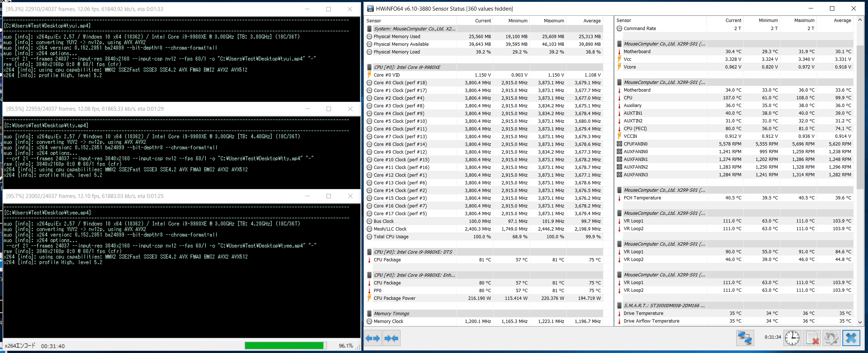Image resolution: width=868 pixels, height=353 pixels.
Task: Click the HWiNFO64 title bar app icon
Action: pyautogui.click(x=370, y=9)
